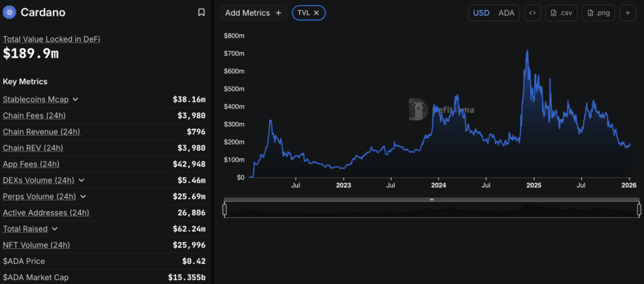Click the Chain Revenue (24h) label
Image resolution: width=644 pixels, height=284 pixels.
click(x=42, y=132)
